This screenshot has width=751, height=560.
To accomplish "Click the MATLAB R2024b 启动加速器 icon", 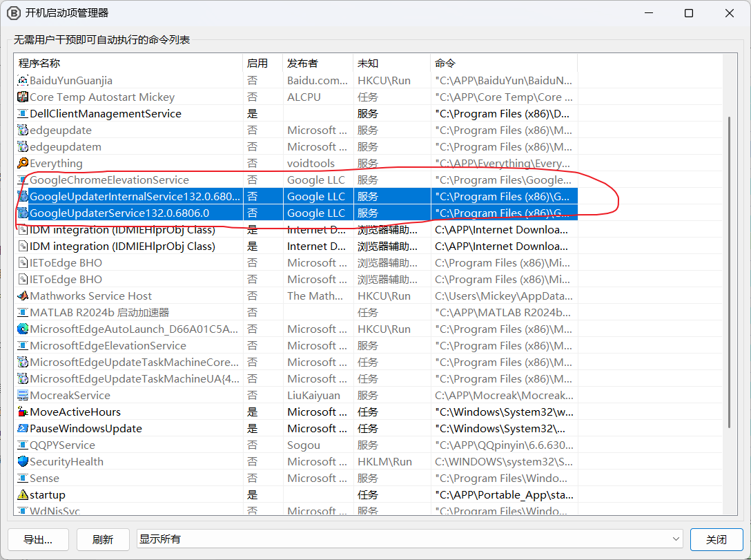I will pyautogui.click(x=23, y=313).
